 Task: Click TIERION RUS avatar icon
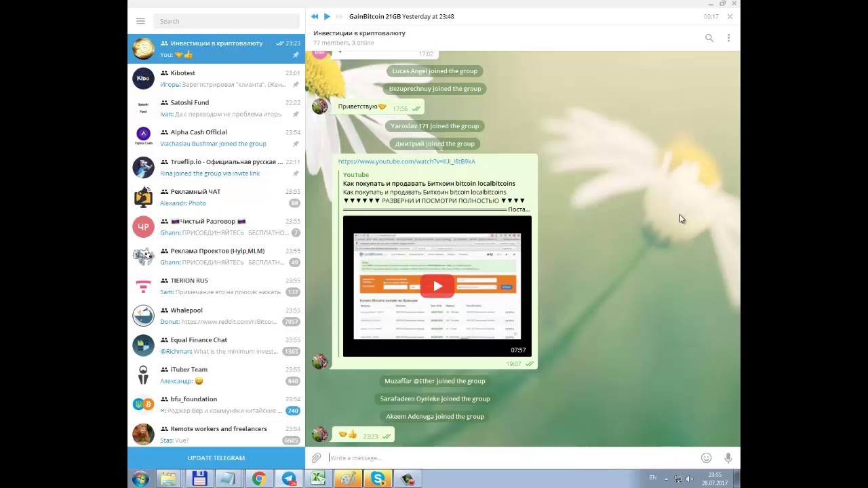point(143,286)
